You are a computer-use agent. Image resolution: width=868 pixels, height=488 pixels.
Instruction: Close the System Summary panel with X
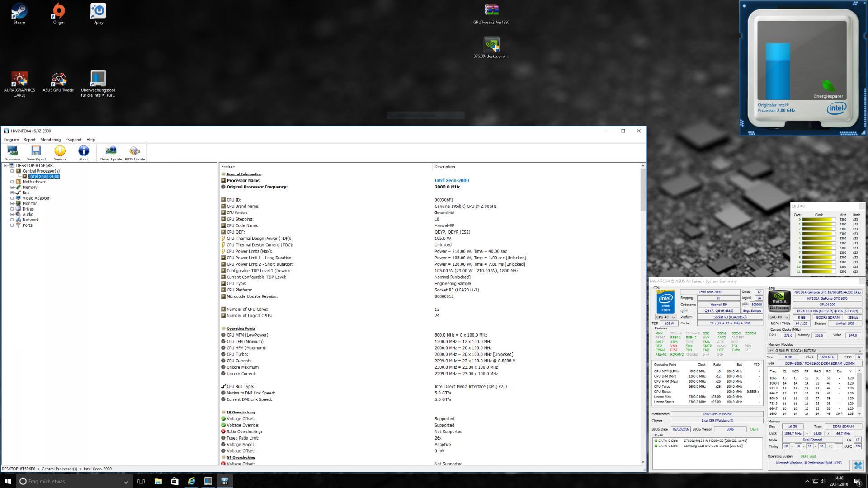858,465
